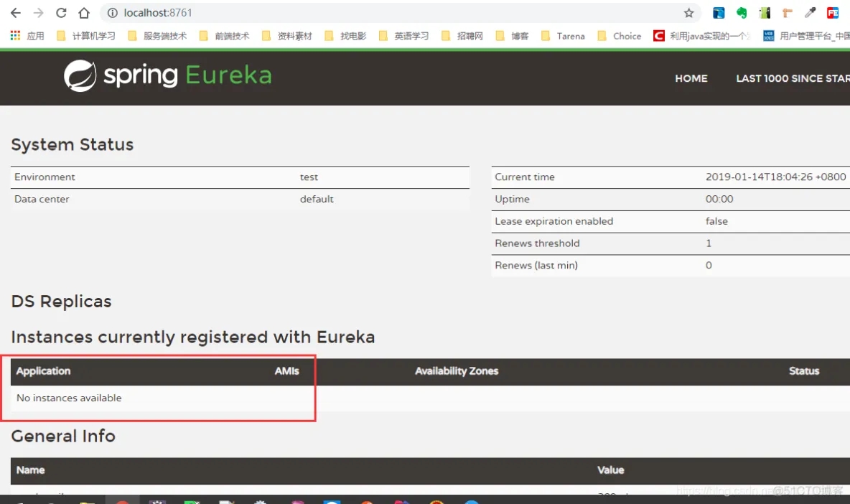Screen dimensions: 850x504
Task: Click the Renews (last min) value 0
Action: tap(709, 266)
